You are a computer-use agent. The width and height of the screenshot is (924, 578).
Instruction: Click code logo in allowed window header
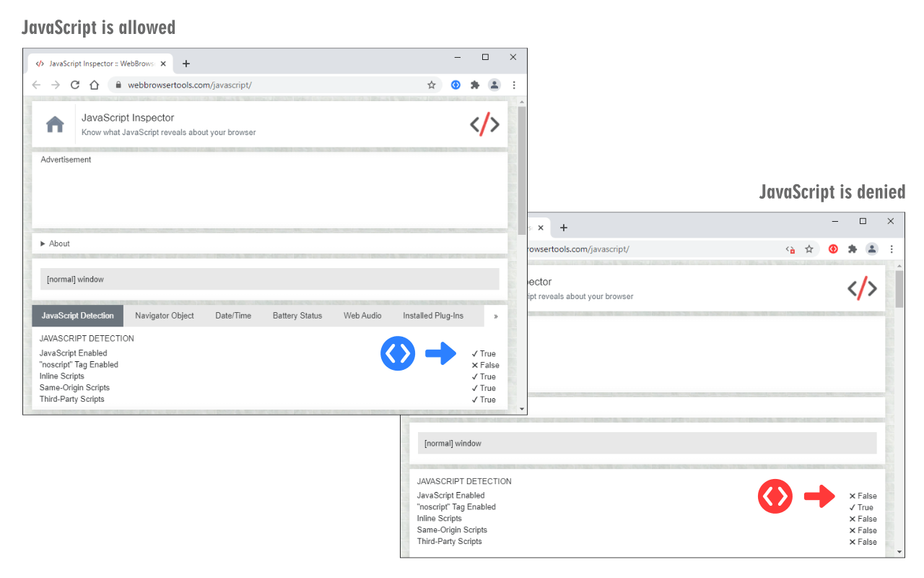484,124
